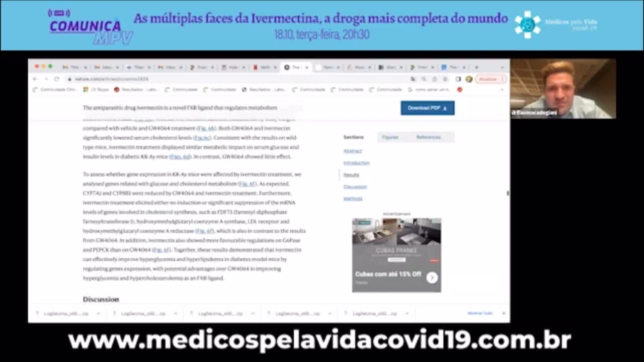Focus the nature.com address bar

pyautogui.click(x=236, y=79)
